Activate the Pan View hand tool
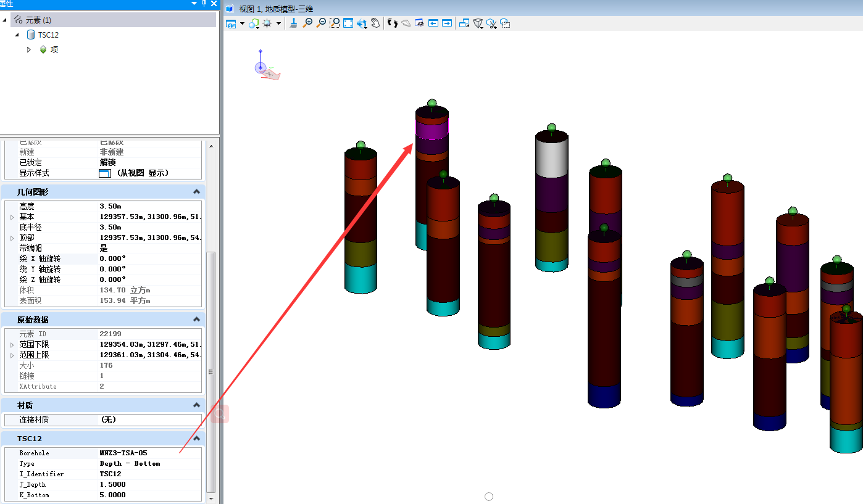The image size is (863, 504). pyautogui.click(x=375, y=23)
